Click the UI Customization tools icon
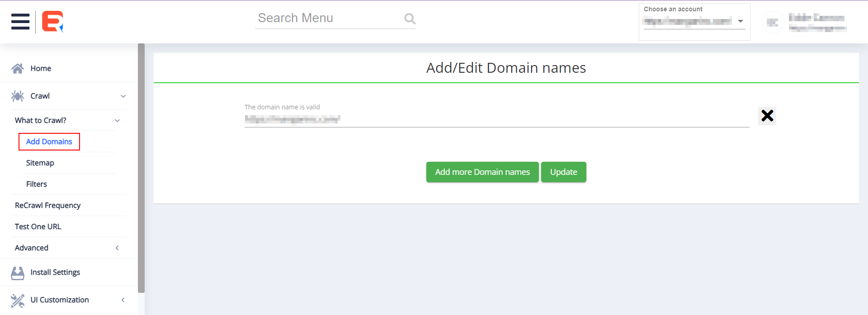Image resolution: width=868 pixels, height=315 pixels. click(18, 301)
